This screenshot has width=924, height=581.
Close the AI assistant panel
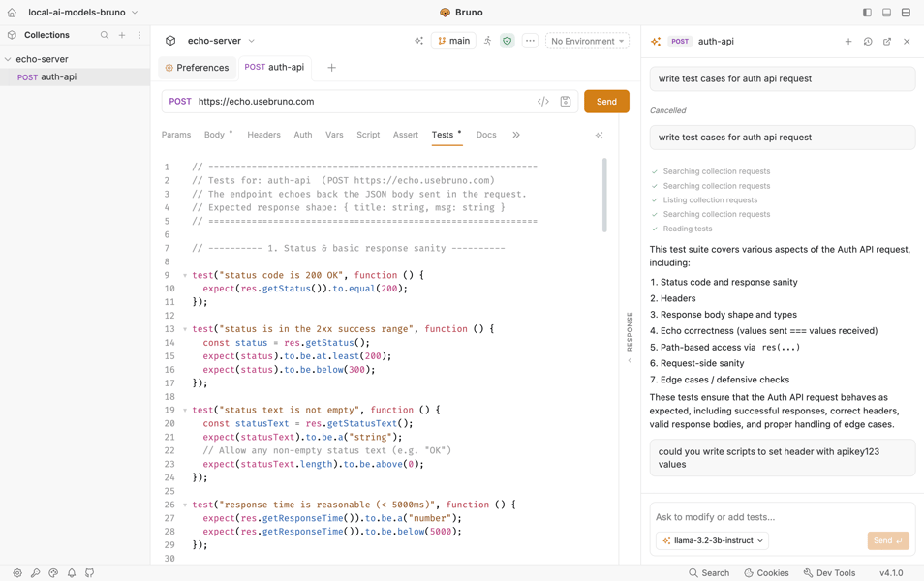(x=907, y=42)
